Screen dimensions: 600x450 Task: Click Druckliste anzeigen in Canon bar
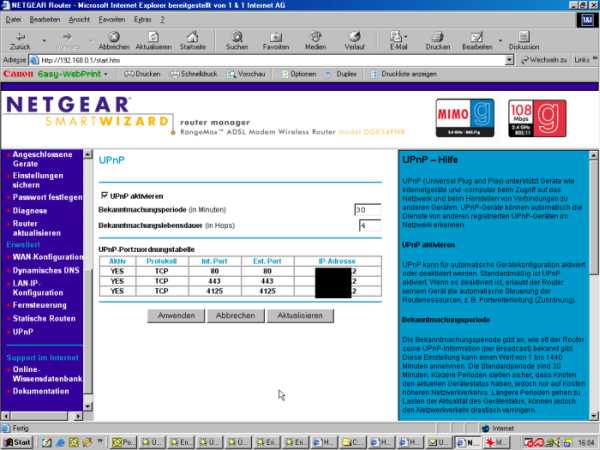click(404, 74)
